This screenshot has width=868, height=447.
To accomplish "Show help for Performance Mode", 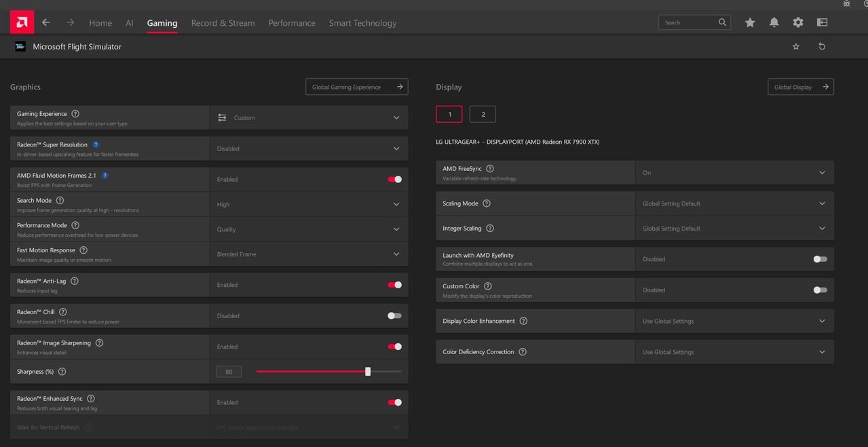I will coord(75,225).
